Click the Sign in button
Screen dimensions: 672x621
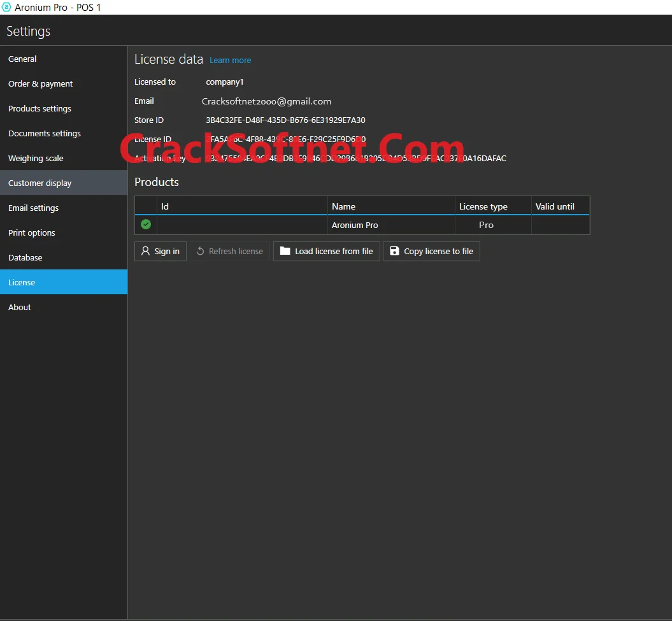coord(161,251)
